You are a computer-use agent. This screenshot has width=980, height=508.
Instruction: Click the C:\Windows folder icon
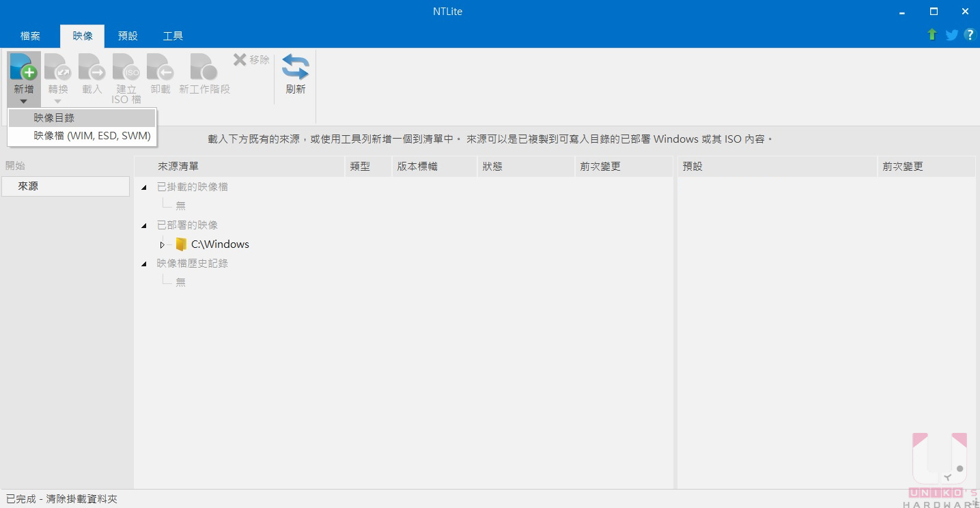[x=181, y=244]
